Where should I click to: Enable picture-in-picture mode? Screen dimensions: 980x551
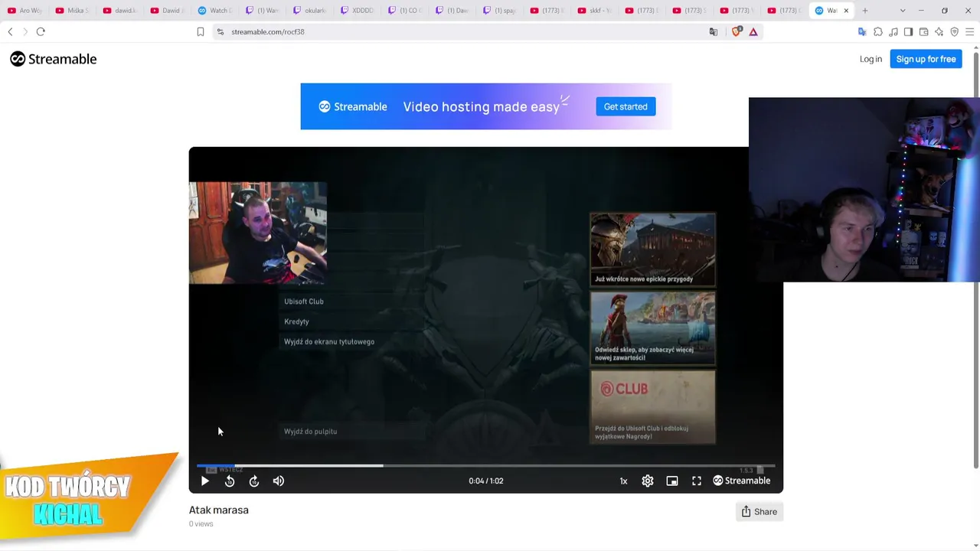(x=672, y=481)
